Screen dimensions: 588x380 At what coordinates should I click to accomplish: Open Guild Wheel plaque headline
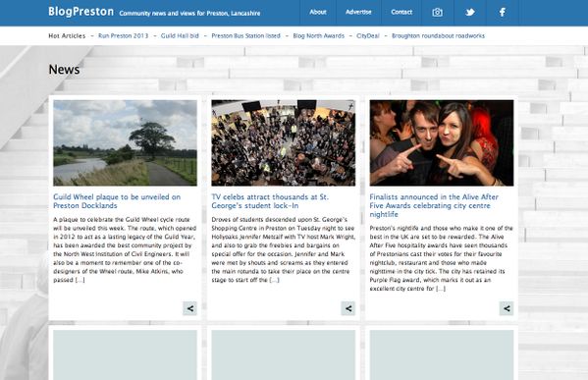[x=117, y=201]
